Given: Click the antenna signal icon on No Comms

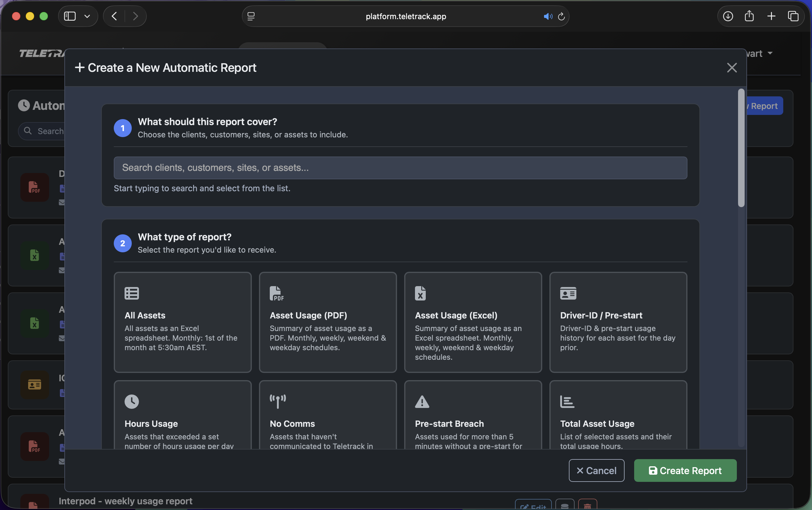Looking at the screenshot, I should [278, 401].
